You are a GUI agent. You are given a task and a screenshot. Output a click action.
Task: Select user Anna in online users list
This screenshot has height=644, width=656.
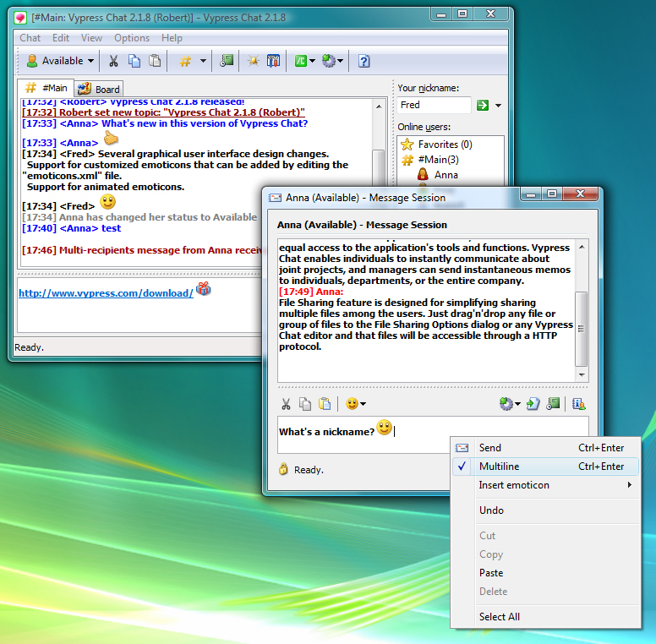438,175
